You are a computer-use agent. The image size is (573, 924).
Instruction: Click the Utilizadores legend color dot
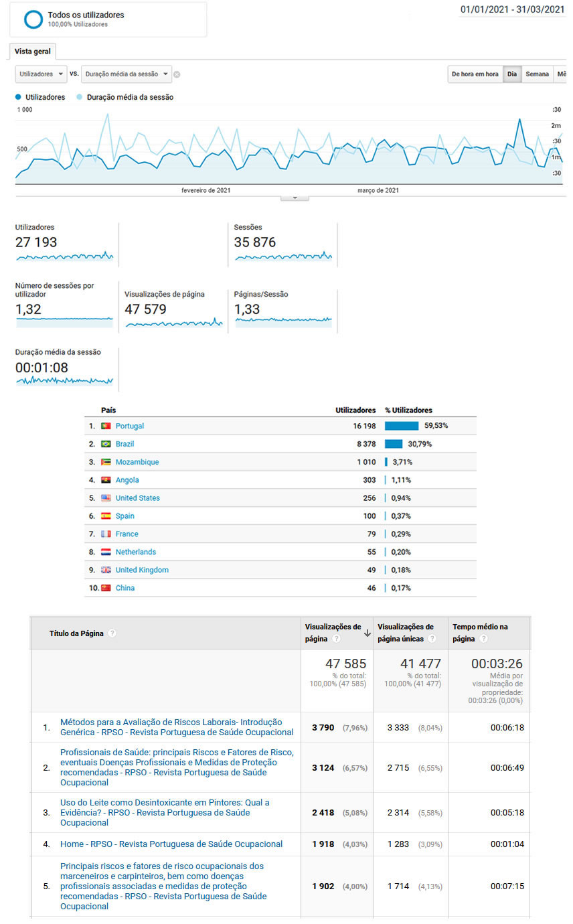click(x=18, y=97)
